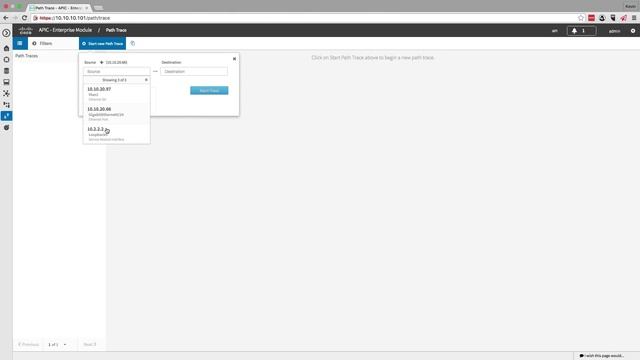Open a new browser tab
The image size is (640, 360).
pos(98,8)
